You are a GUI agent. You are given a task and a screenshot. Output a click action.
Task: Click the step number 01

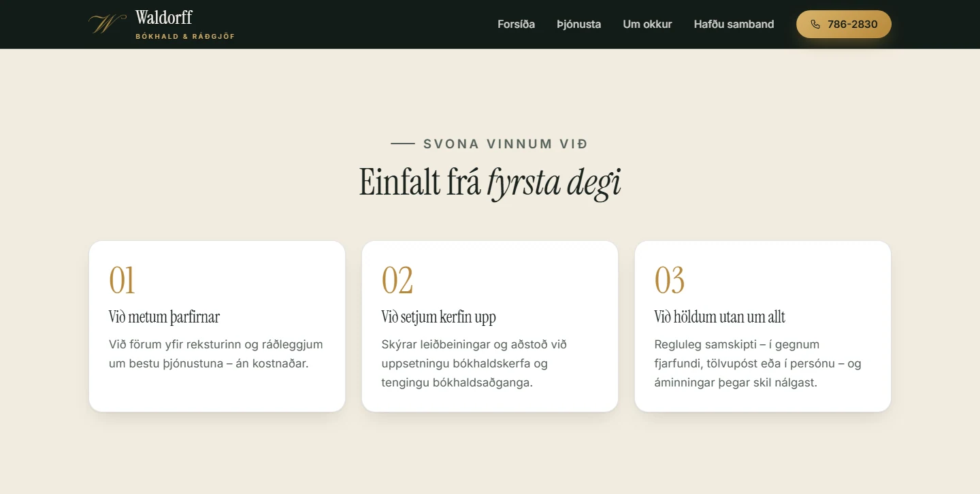[122, 280]
